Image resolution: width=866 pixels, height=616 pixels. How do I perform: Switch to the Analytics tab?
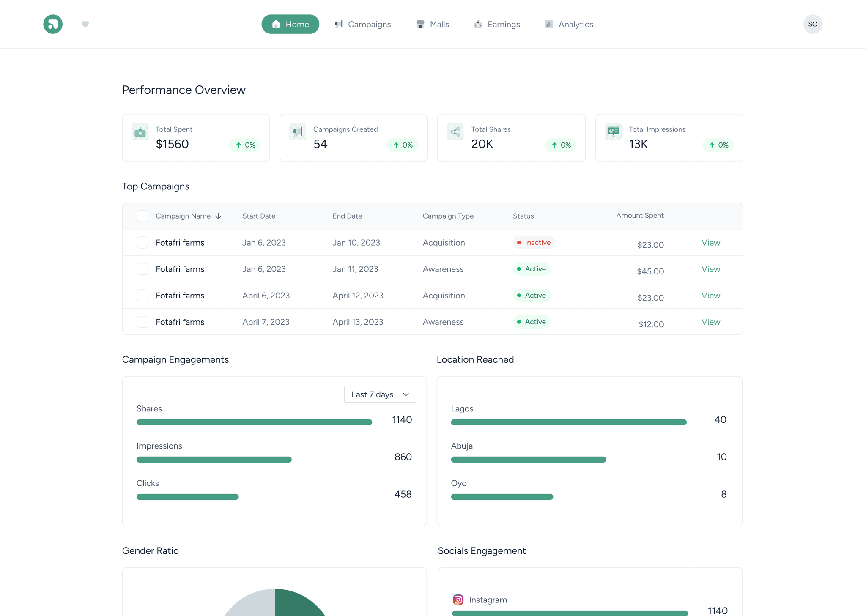(569, 24)
